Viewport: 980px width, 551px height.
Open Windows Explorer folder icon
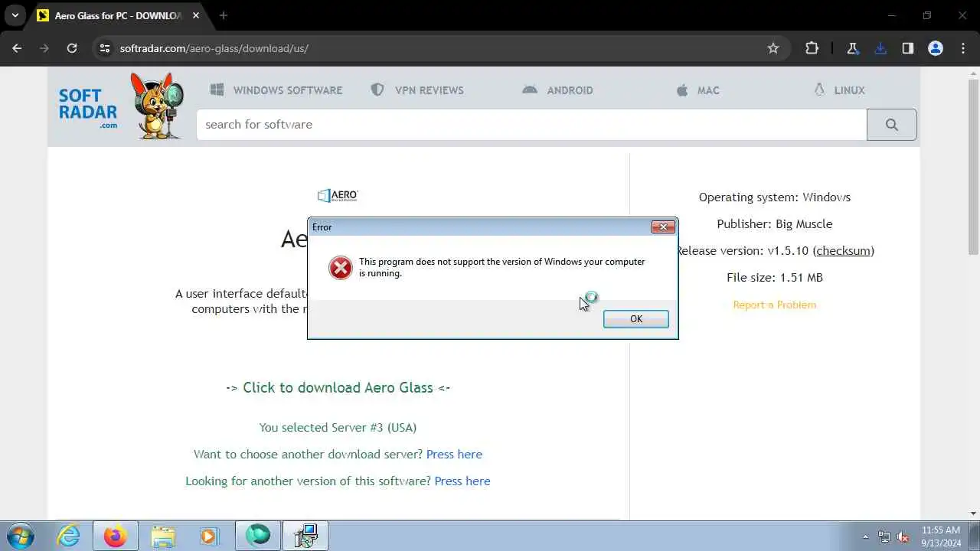coord(163,536)
